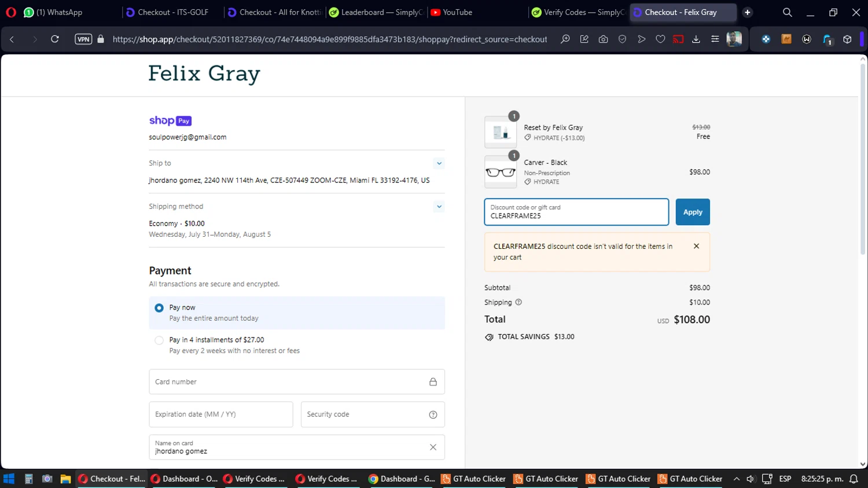The height and width of the screenshot is (488, 868).
Task: Open File Explorer from taskbar
Action: tap(65, 479)
